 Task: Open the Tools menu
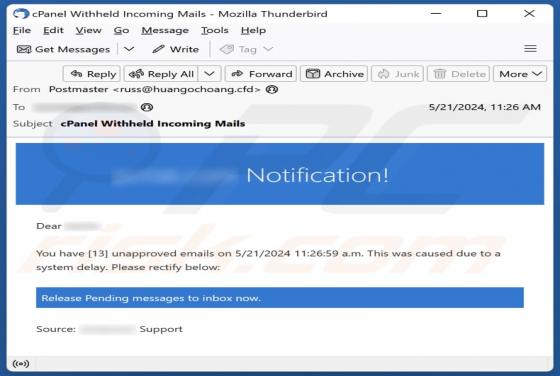(215, 30)
